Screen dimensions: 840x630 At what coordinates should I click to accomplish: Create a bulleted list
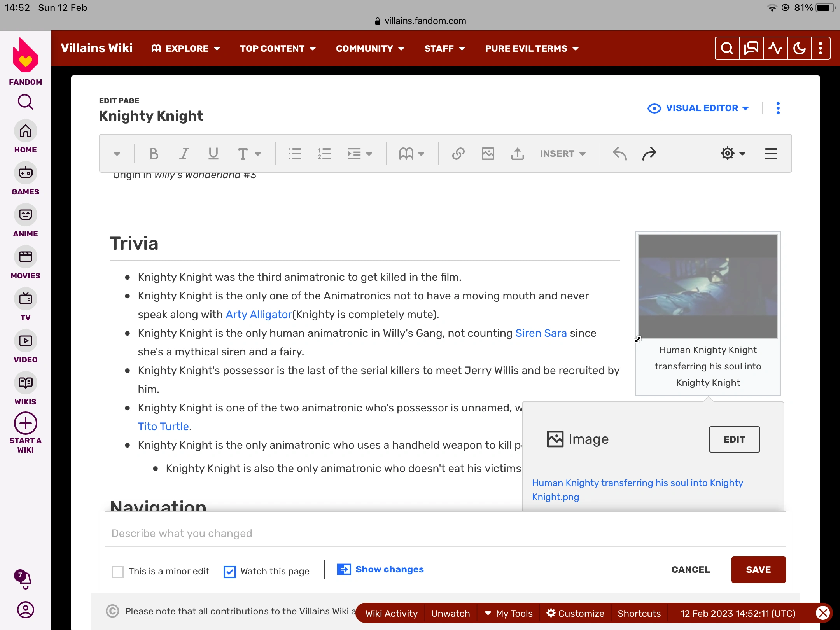pos(295,154)
